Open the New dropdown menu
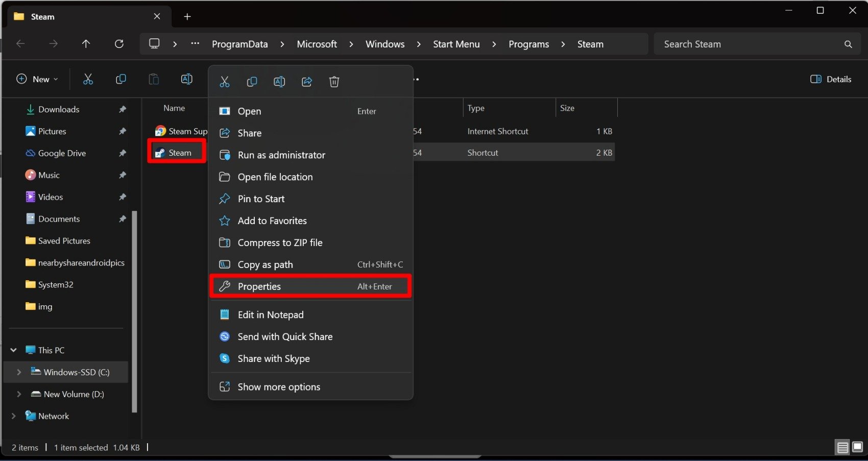Image resolution: width=868 pixels, height=461 pixels. (x=37, y=79)
